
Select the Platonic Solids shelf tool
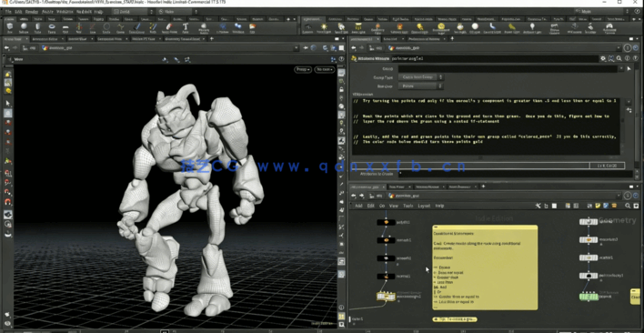(x=204, y=27)
